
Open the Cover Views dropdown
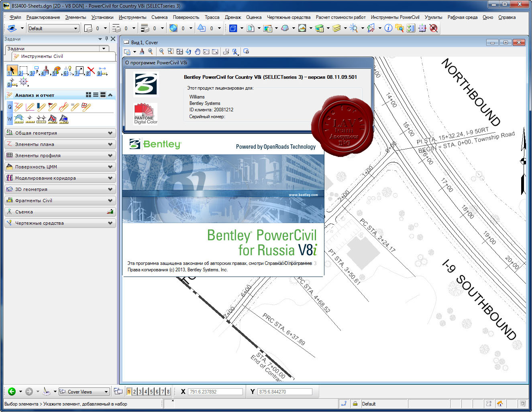pos(84,392)
